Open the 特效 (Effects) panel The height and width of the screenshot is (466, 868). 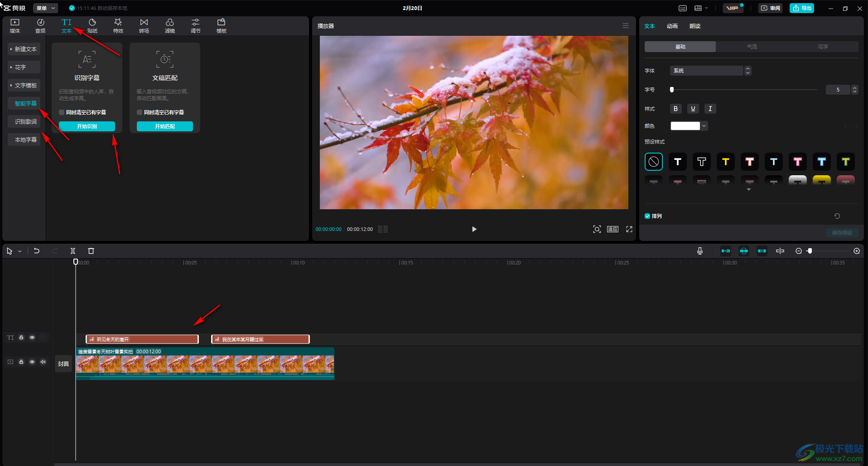pos(118,26)
